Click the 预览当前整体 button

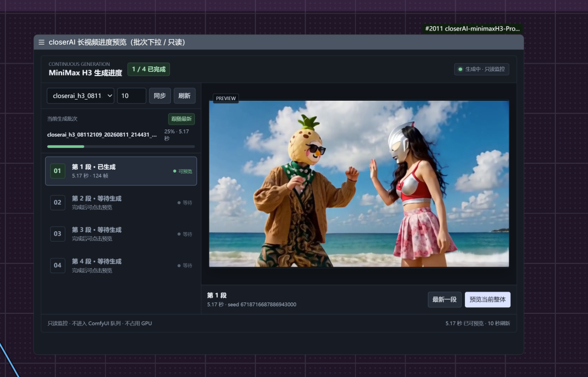point(487,299)
